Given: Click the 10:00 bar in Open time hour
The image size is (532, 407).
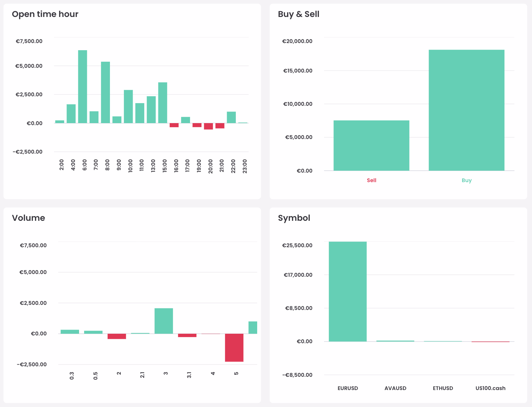Looking at the screenshot, I should pos(128,106).
